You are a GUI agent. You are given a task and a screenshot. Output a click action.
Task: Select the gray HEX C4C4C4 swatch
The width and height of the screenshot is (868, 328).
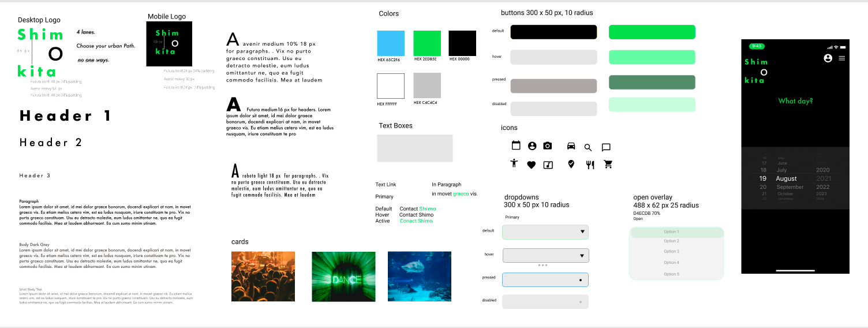coord(427,86)
